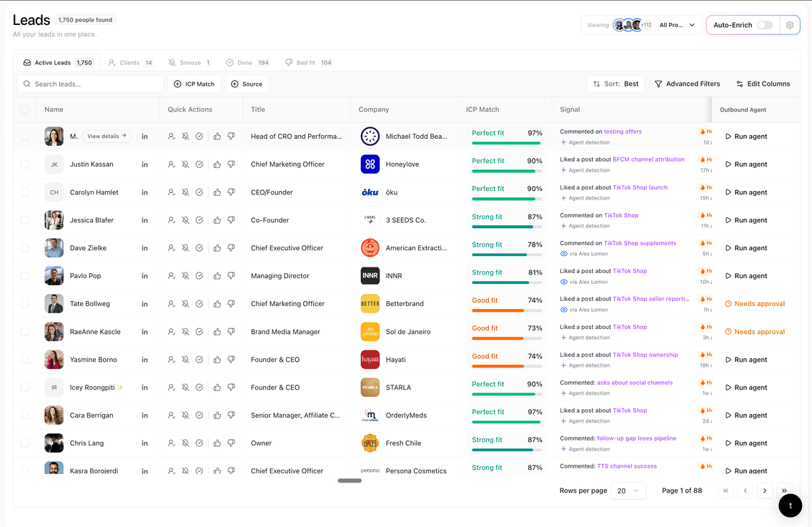The width and height of the screenshot is (812, 527).
Task: Check the box for Tate Bollweg
Action: point(25,304)
